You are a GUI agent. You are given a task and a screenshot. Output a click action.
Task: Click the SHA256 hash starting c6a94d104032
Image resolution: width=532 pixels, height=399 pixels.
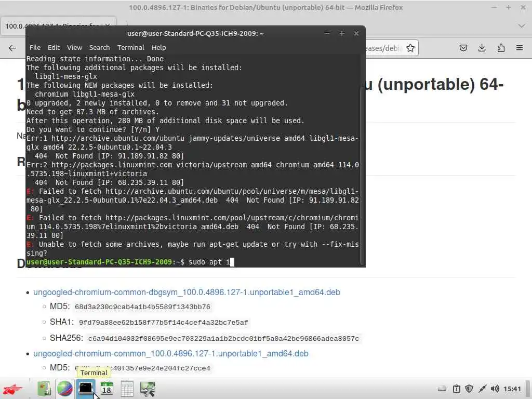coord(223,339)
